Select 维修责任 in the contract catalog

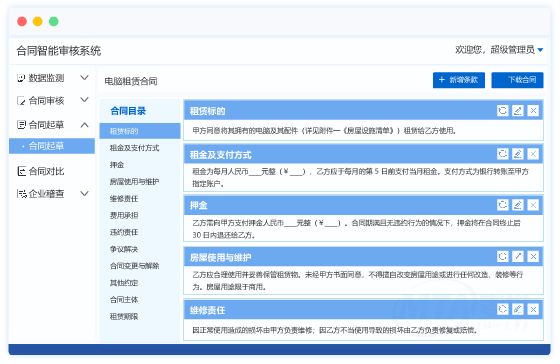coord(124,199)
